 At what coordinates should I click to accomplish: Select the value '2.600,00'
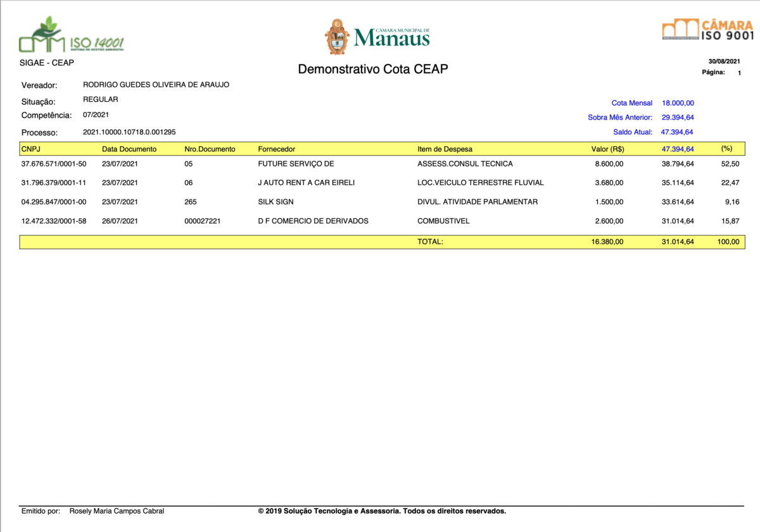tap(609, 221)
